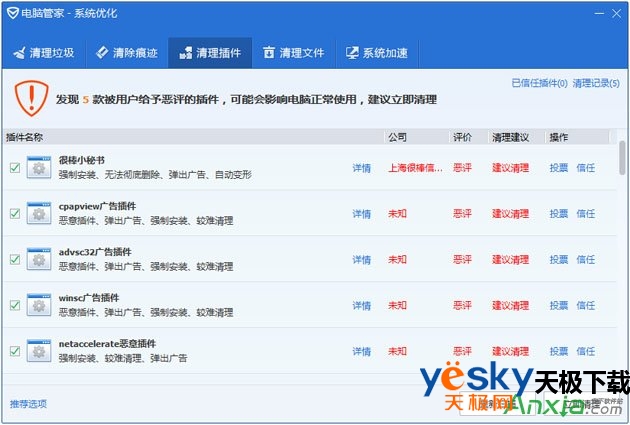The image size is (630, 425).
Task: Open 详情 for 很棒小秘书
Action: click(362, 168)
